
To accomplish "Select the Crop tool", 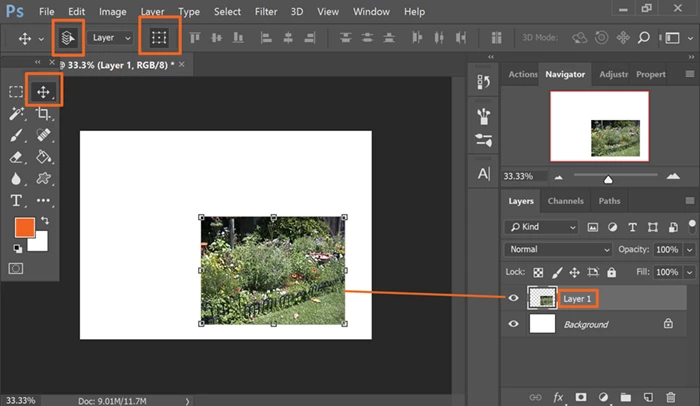I will pos(43,114).
